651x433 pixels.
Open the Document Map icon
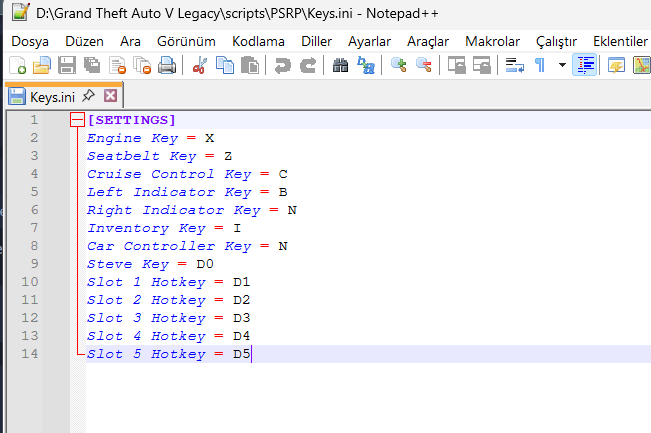[641, 65]
